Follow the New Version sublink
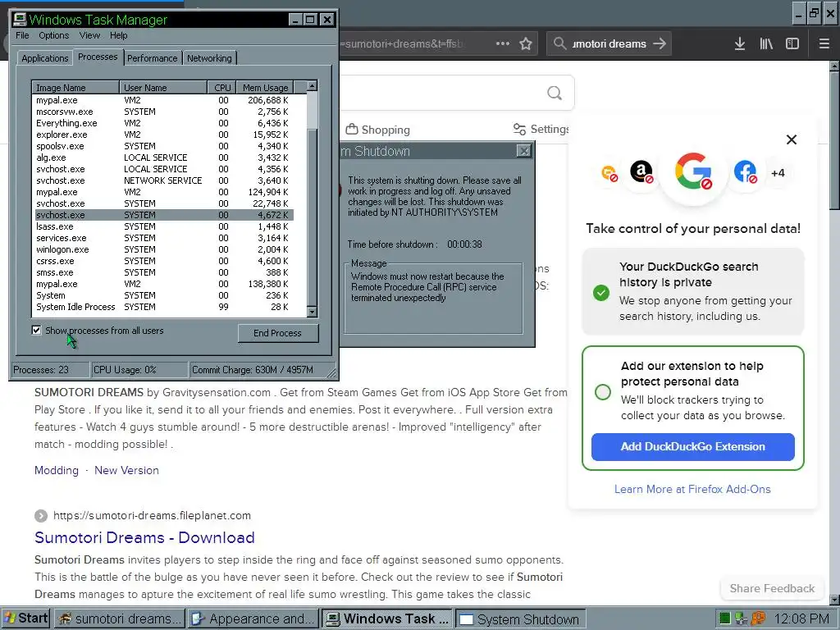This screenshot has height=630, width=840. point(126,470)
